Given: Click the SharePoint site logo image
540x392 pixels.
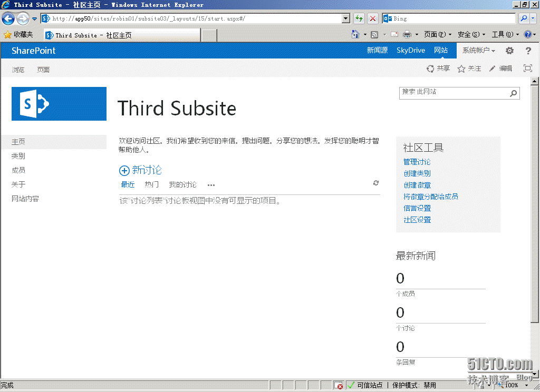Looking at the screenshot, I should click(x=59, y=104).
